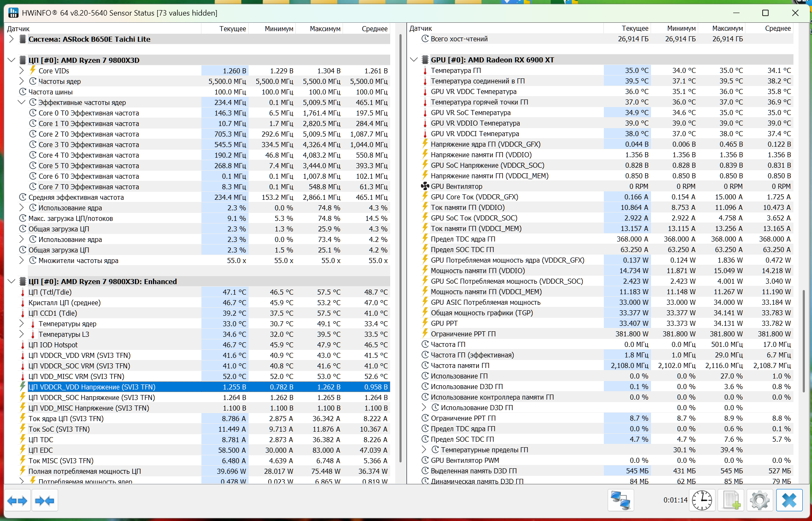Click the expand columns arrows icon

click(17, 501)
